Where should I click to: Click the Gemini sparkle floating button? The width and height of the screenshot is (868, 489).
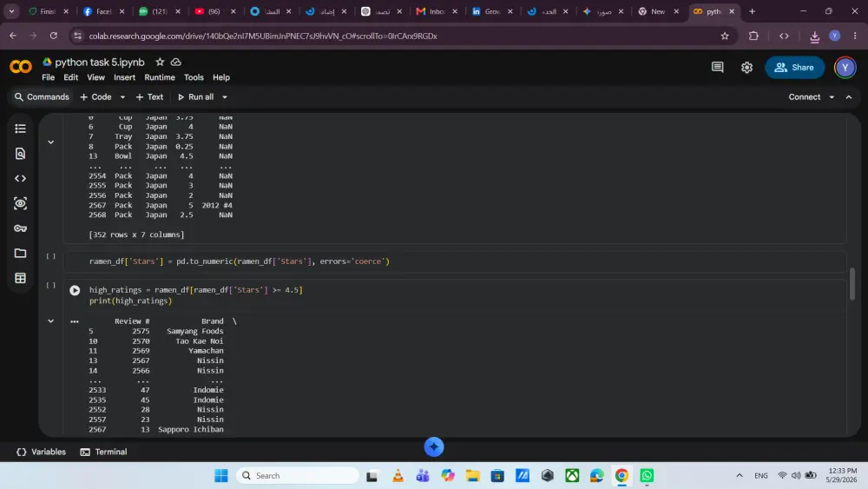tap(434, 447)
